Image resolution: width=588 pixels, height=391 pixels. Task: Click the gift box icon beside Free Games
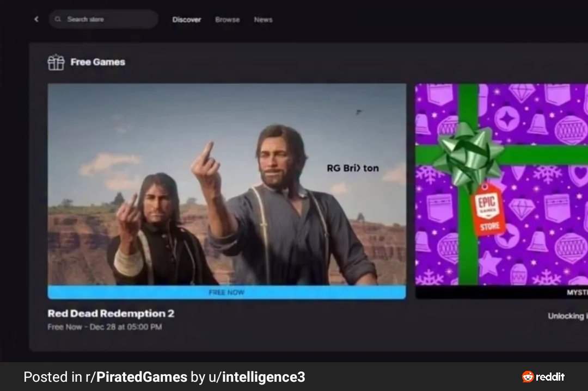56,62
